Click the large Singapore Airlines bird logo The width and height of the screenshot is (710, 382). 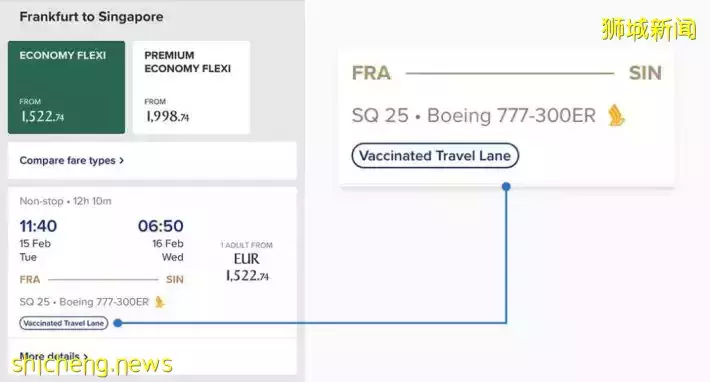tap(616, 115)
